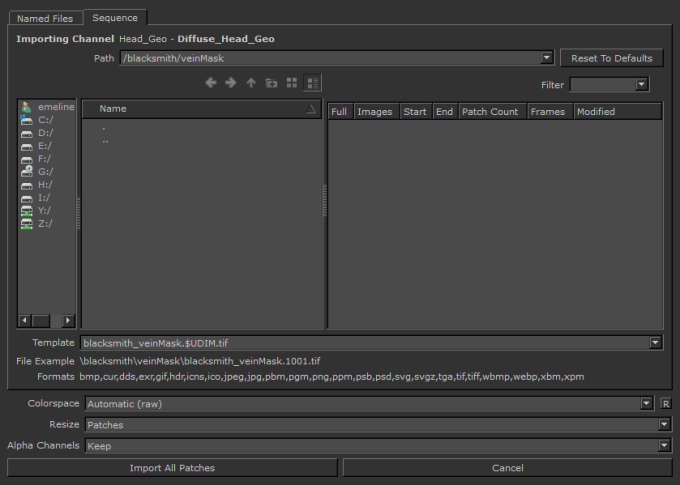Screen dimensions: 680x485
Task: Select the Sequence tab
Action: click(115, 18)
